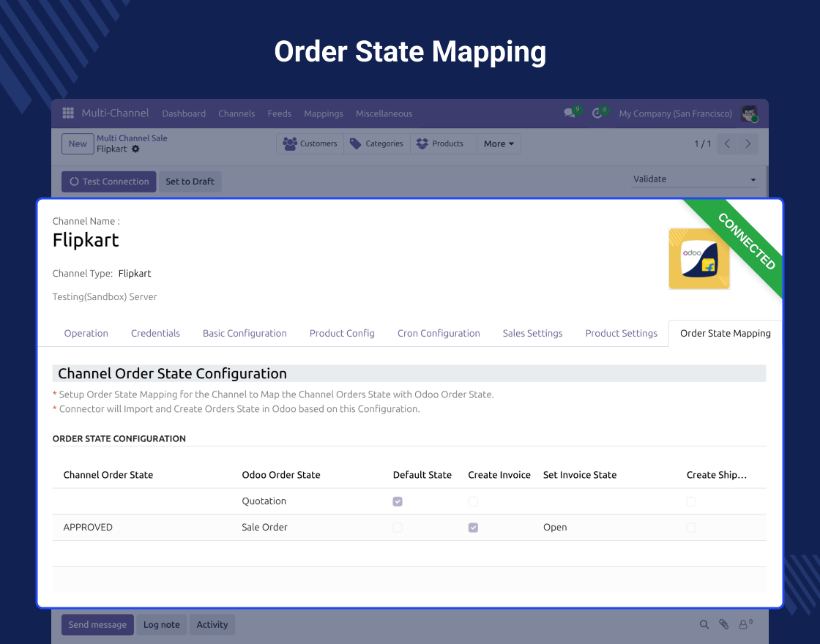Screen dimensions: 820x644
Task: Select the Order State Mapping tab
Action: click(x=725, y=333)
